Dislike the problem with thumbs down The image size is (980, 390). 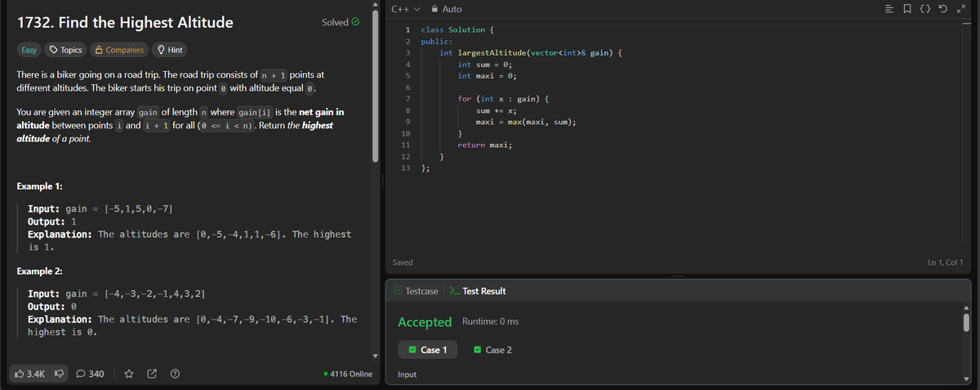(x=60, y=374)
